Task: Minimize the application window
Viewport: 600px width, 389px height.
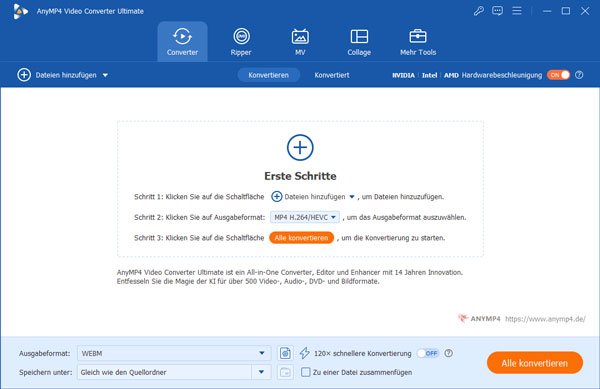Action: [547, 11]
